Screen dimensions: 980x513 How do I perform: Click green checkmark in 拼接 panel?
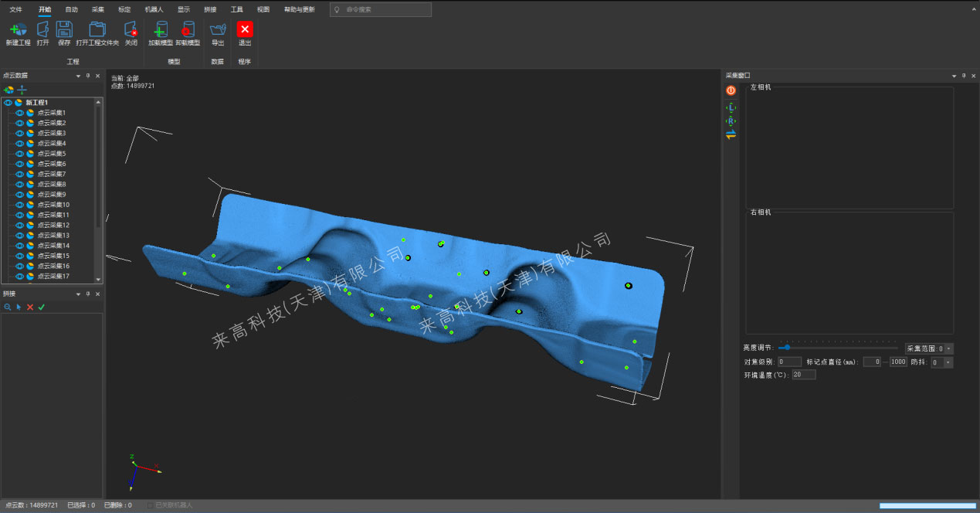[42, 307]
